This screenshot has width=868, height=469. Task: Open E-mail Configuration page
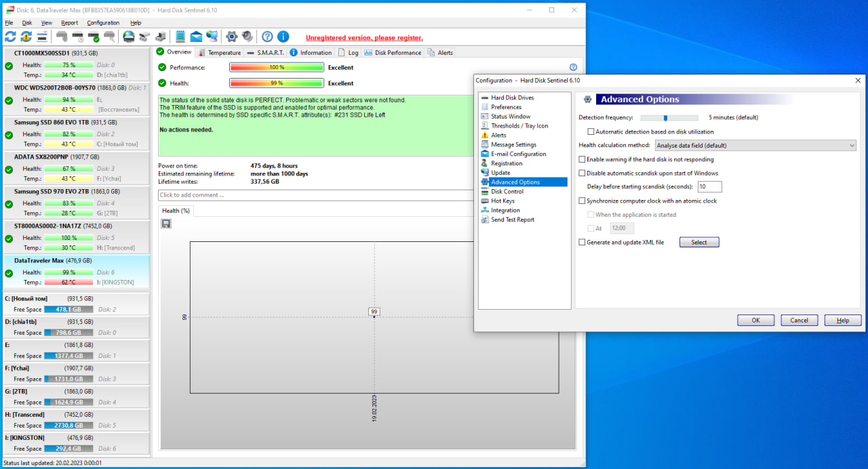point(518,154)
